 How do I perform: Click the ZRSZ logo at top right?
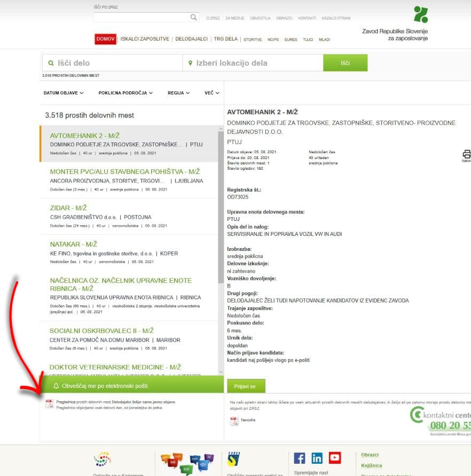(x=421, y=14)
